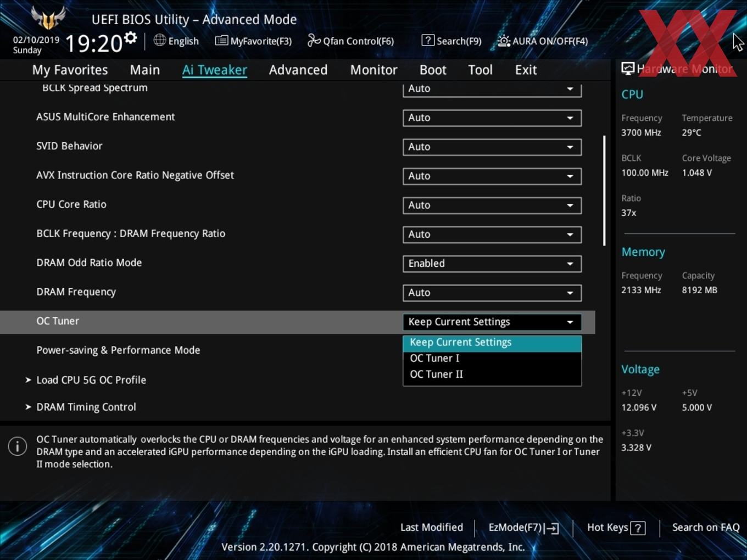Choose Keep Current Settings in the list
The width and height of the screenshot is (747, 560).
492,343
